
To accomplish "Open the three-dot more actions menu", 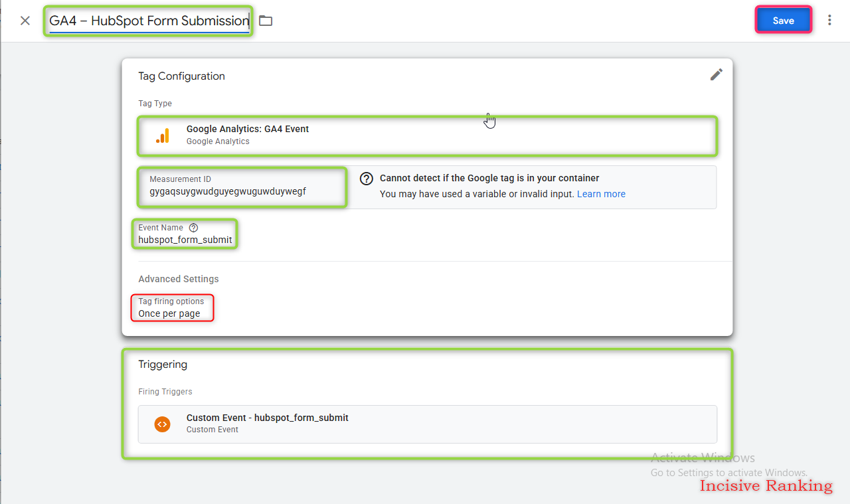I will (x=829, y=21).
